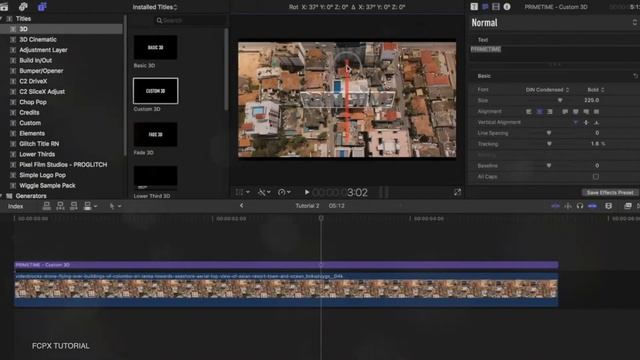The image size is (640, 360).
Task: Select the Lower Thirds titles category
Action: pos(37,154)
